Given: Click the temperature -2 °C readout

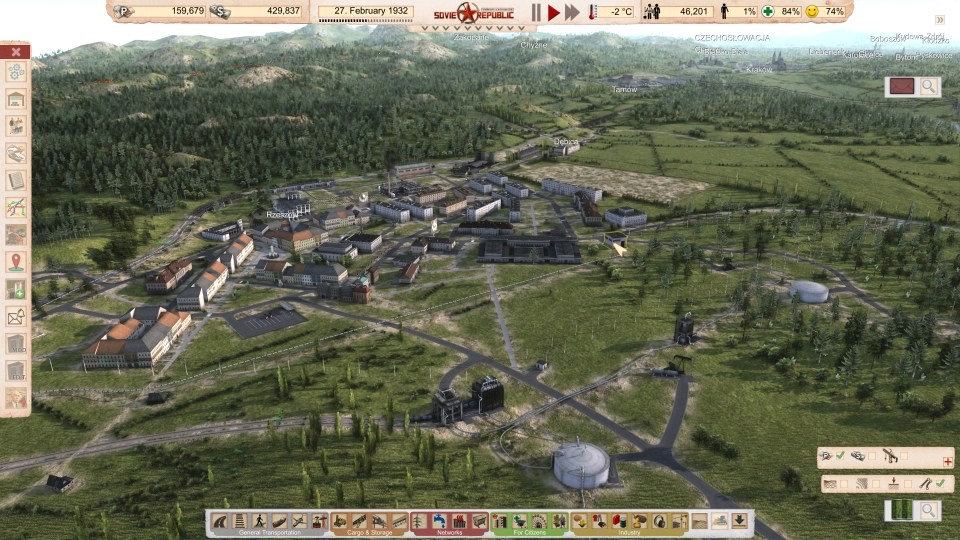Looking at the screenshot, I should click(619, 11).
